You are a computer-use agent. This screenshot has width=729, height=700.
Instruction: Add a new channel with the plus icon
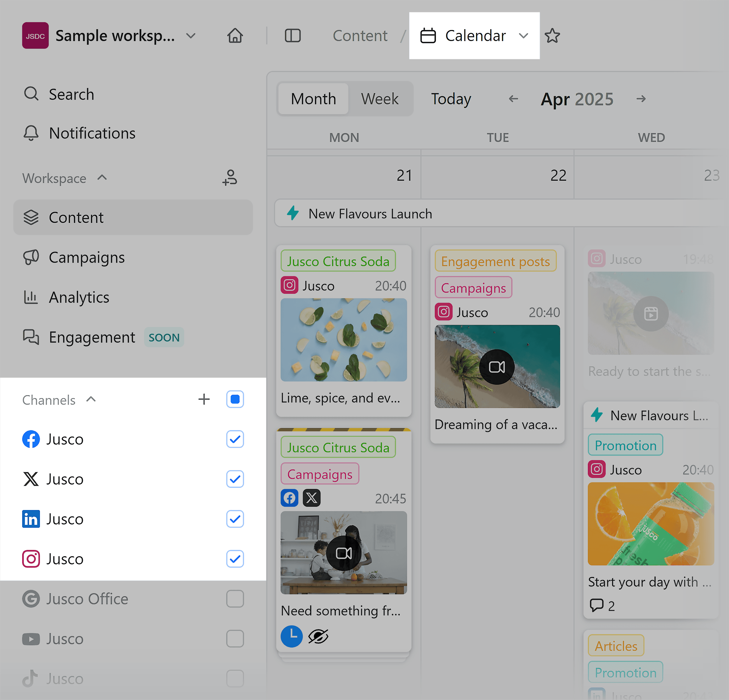204,399
